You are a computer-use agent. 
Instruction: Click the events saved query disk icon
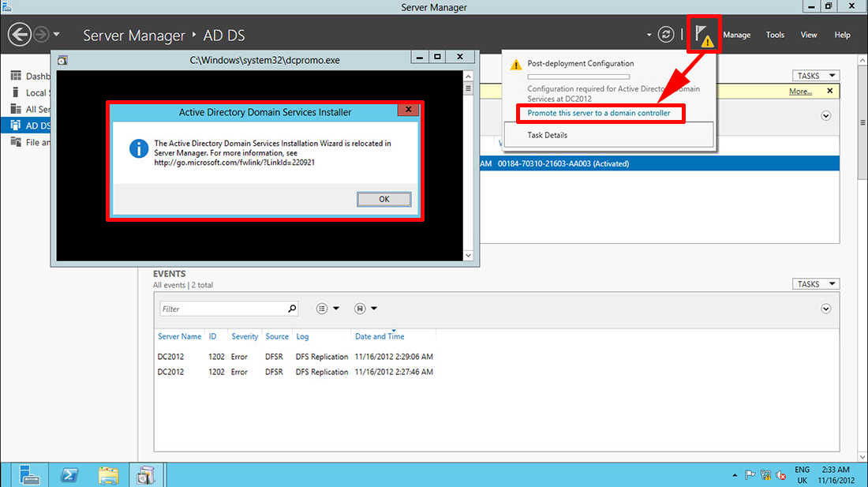tap(360, 309)
